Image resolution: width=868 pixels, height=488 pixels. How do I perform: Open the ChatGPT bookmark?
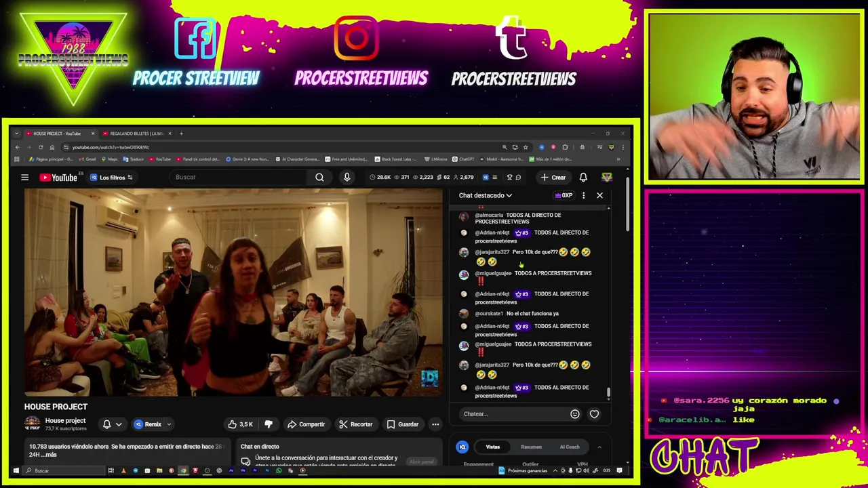(x=463, y=159)
